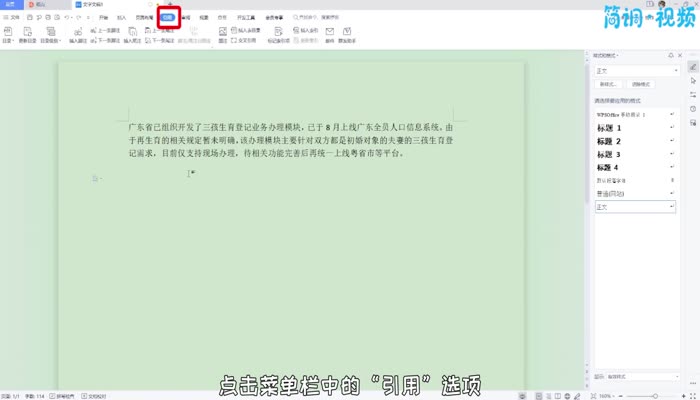Toggle 拼写检查 spell check in status bar

[x=53, y=395]
